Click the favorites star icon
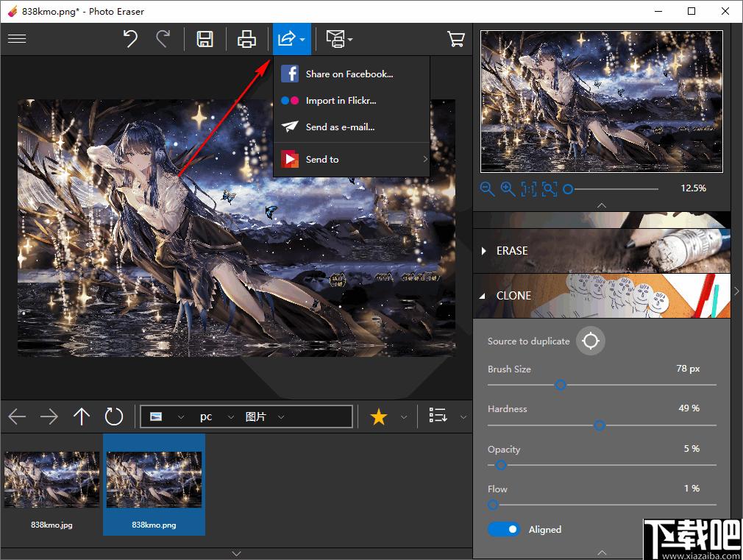This screenshot has width=743, height=560. (x=379, y=417)
